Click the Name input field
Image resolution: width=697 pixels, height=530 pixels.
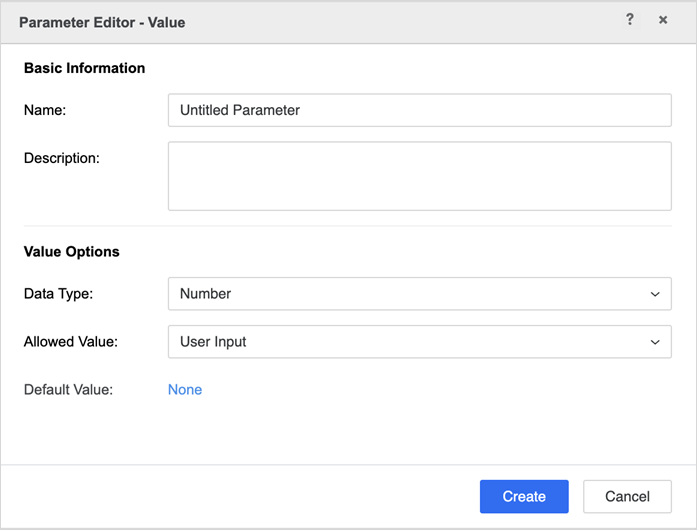[419, 110]
